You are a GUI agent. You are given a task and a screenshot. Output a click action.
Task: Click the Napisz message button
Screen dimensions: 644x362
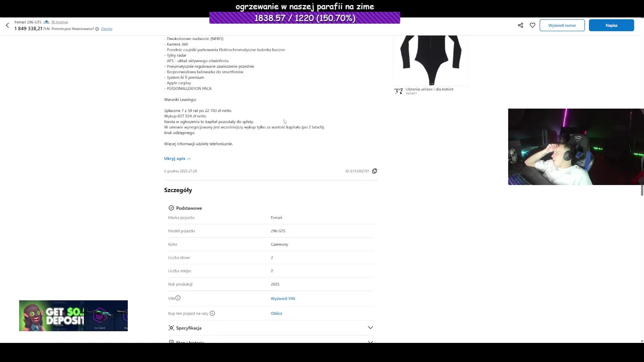[x=611, y=25]
